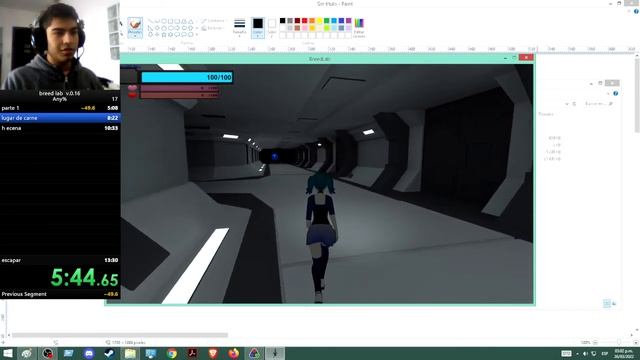Viewport: 640px width, 360px height.
Task: Pick the dark red color swatch
Action: pos(297,21)
